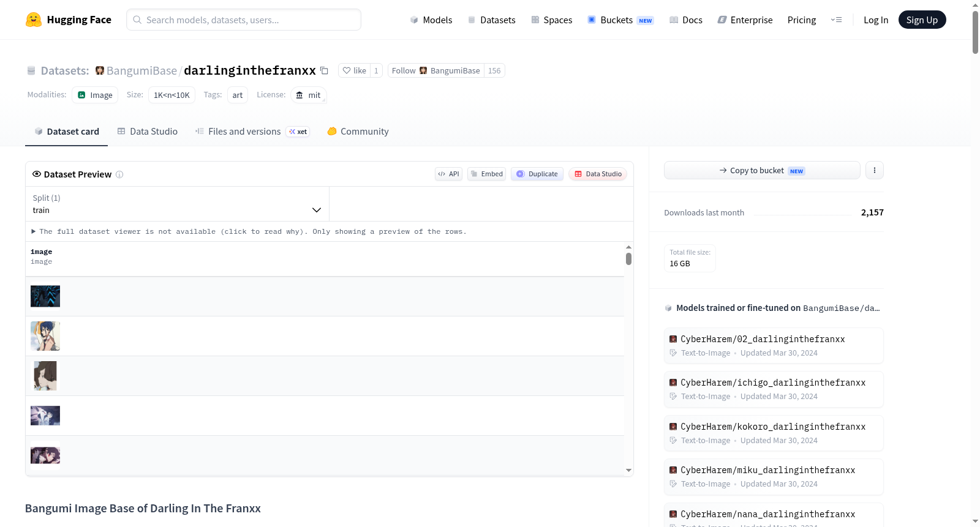Viewport: 980px width, 527px height.
Task: Click the page scrollbar thumb at right edge
Action: point(975,32)
